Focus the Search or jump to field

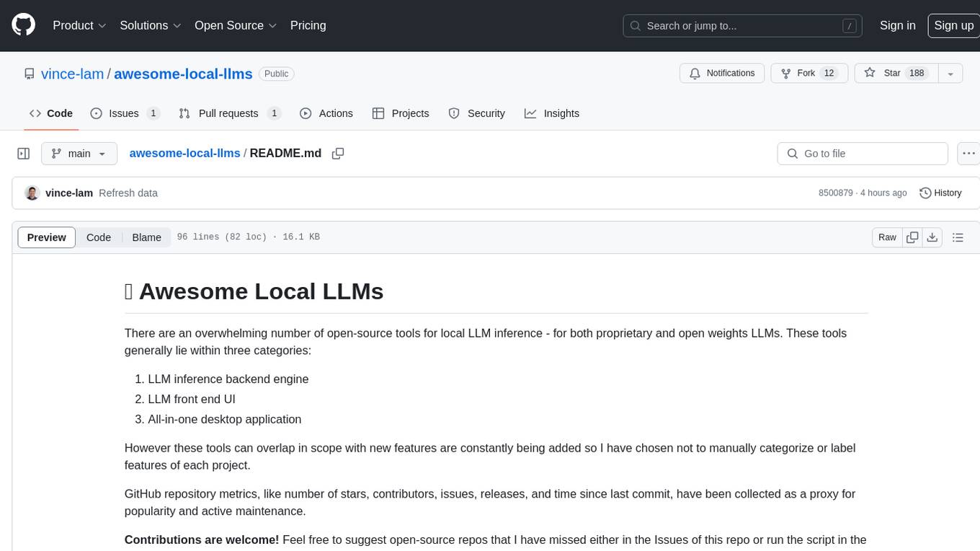tap(743, 26)
